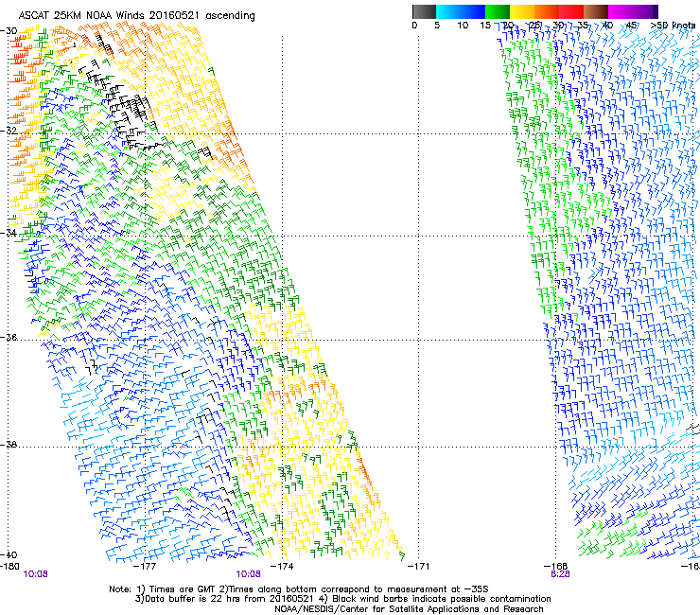Screen dimensions: 700x615
Task: Click the '-36' latitude label
Action: coord(9,337)
